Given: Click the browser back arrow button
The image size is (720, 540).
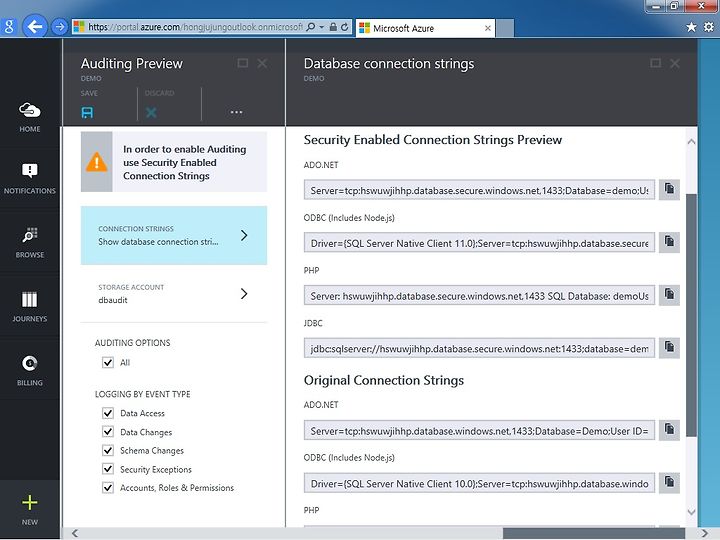Looking at the screenshot, I should [35, 27].
